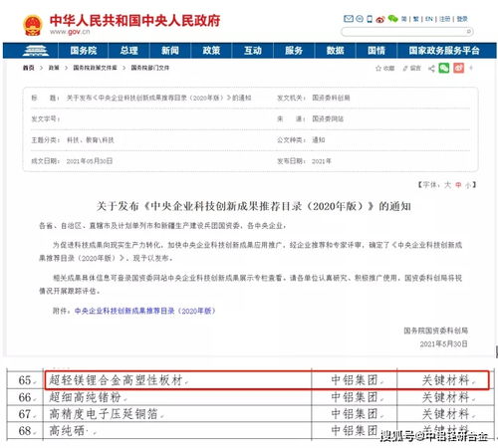Go to 政策 breadcrumb
The height and width of the screenshot is (448, 498).
(54, 68)
